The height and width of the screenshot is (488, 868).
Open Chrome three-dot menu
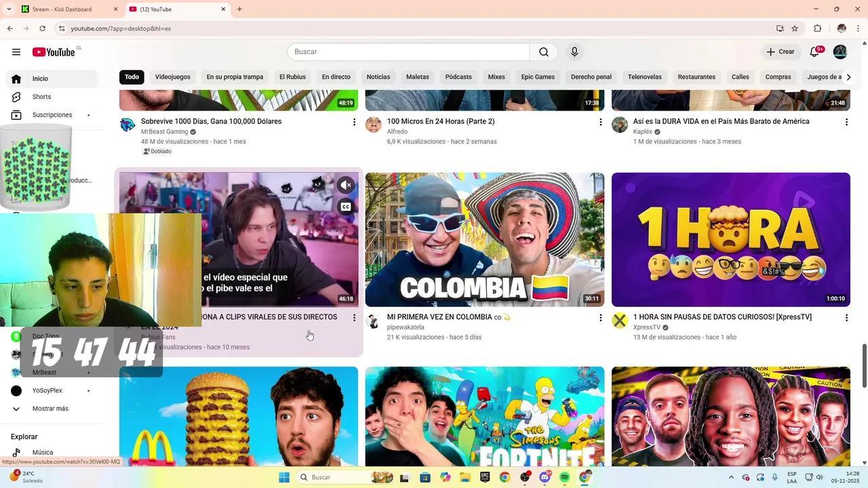858,28
